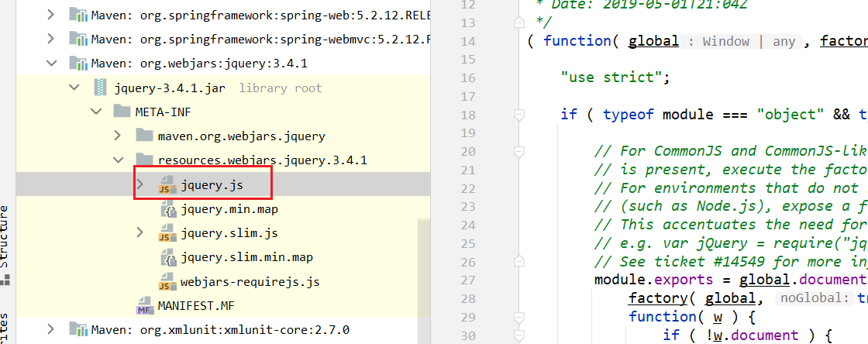Expand the maven.org.webjars.jquery folder
The height and width of the screenshot is (344, 868).
coord(118,136)
